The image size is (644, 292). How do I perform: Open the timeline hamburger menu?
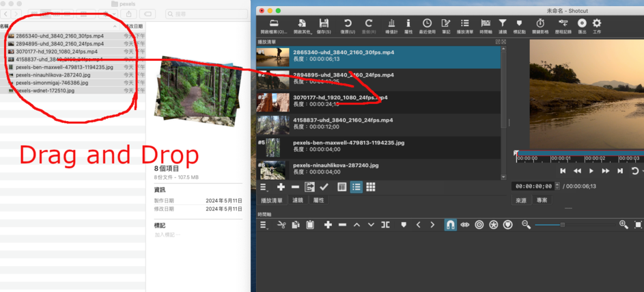[x=264, y=225]
